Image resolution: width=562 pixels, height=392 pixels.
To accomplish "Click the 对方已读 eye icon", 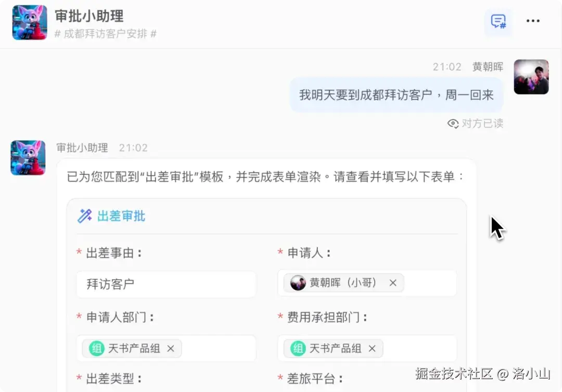I will click(x=453, y=123).
